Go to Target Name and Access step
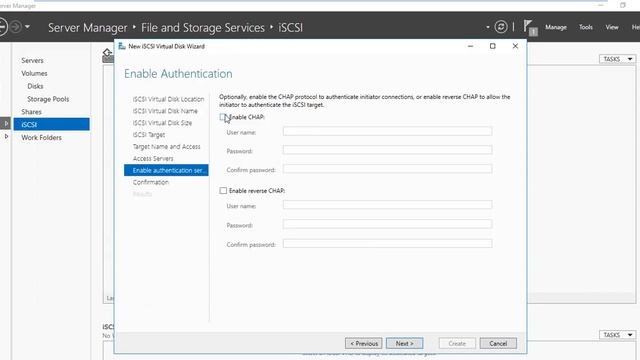This screenshot has width=640, height=360. (x=167, y=147)
